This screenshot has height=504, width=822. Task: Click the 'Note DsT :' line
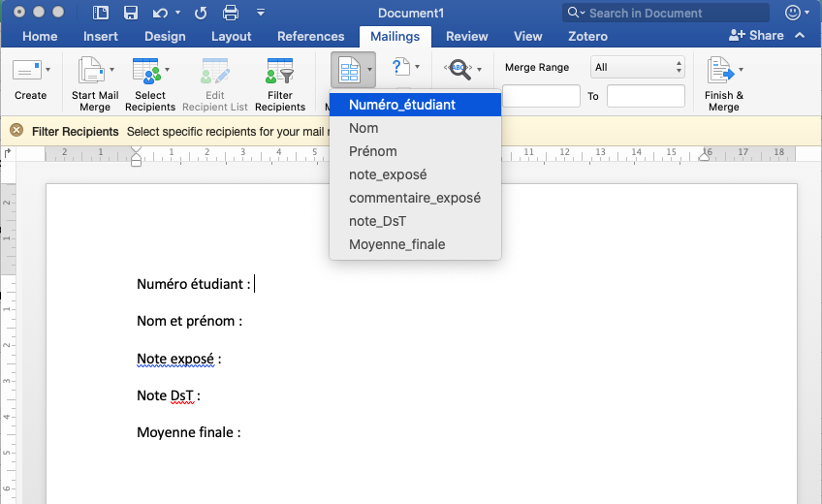tap(169, 395)
